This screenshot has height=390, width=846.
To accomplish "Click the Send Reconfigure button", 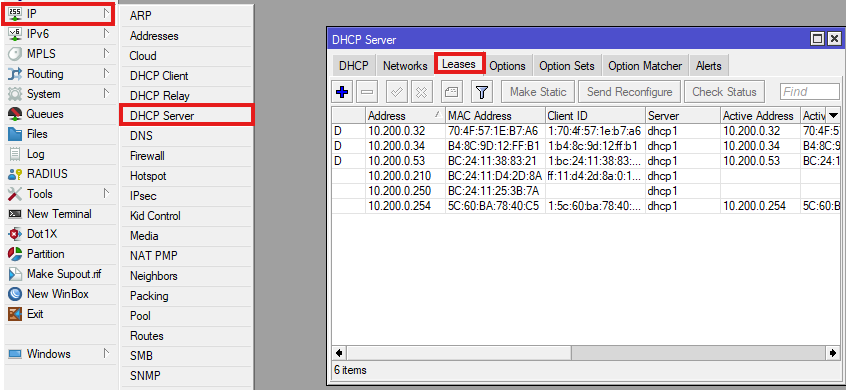I will pyautogui.click(x=630, y=92).
